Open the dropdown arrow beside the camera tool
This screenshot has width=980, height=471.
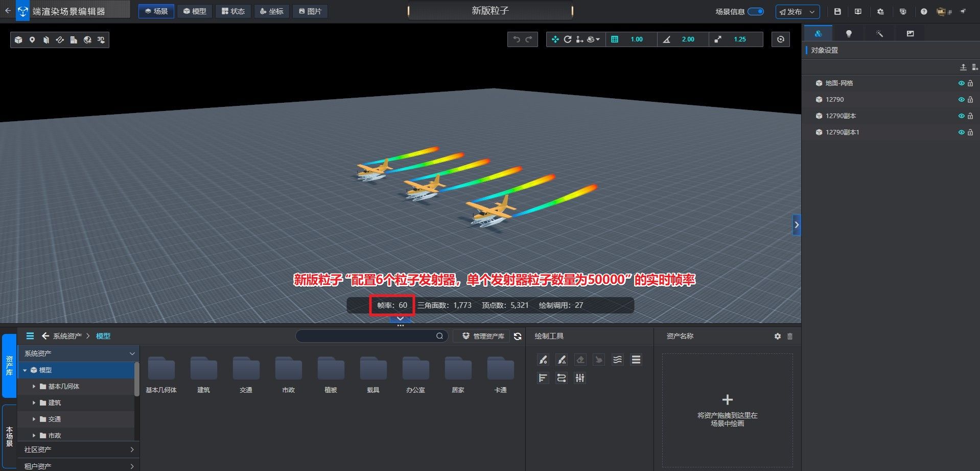click(x=598, y=39)
